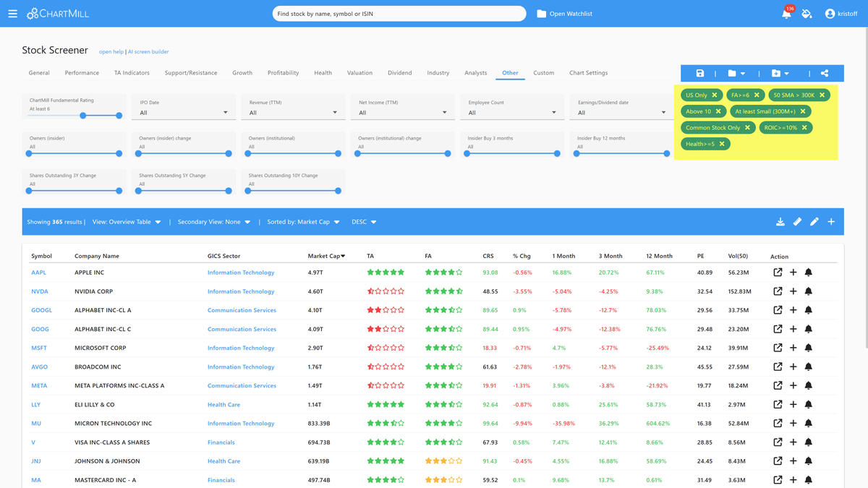Open the hamburger navigation menu

[x=12, y=14]
